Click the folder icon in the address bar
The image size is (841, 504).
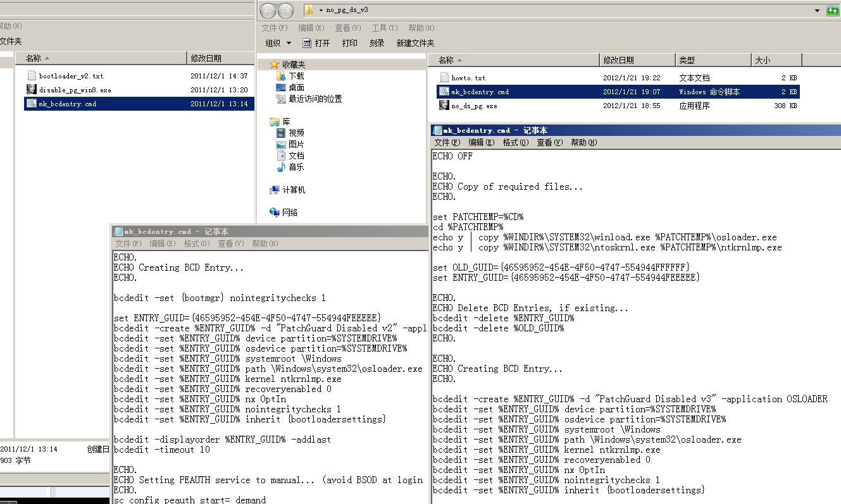tap(309, 10)
